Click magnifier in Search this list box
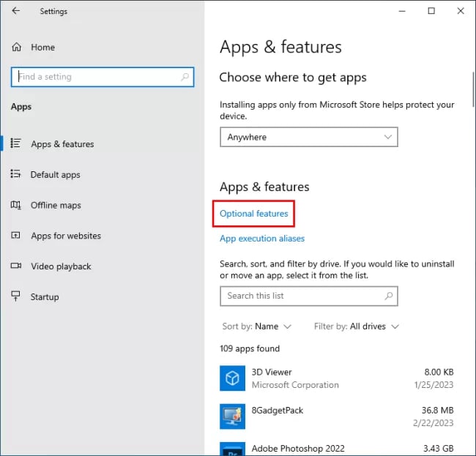476x456 pixels. pyautogui.click(x=389, y=296)
